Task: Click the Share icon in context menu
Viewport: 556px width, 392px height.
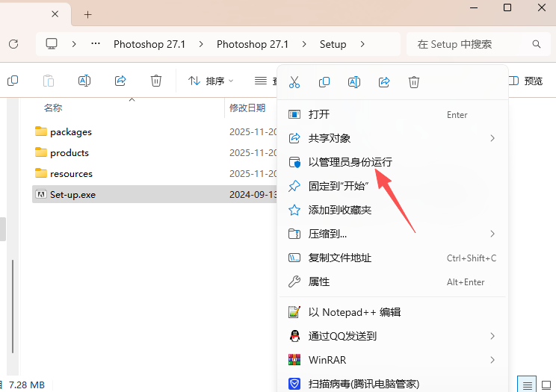Action: [x=384, y=82]
